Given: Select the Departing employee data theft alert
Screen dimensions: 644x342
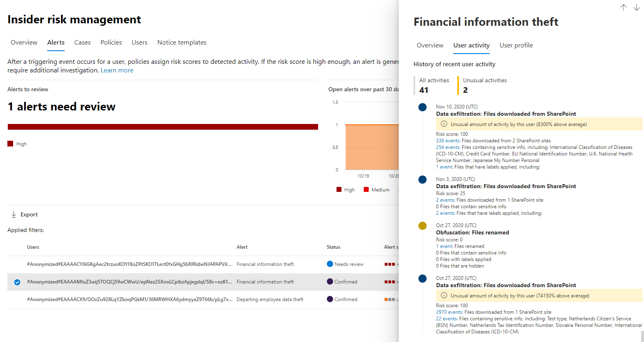Looking at the screenshot, I should coord(270,299).
